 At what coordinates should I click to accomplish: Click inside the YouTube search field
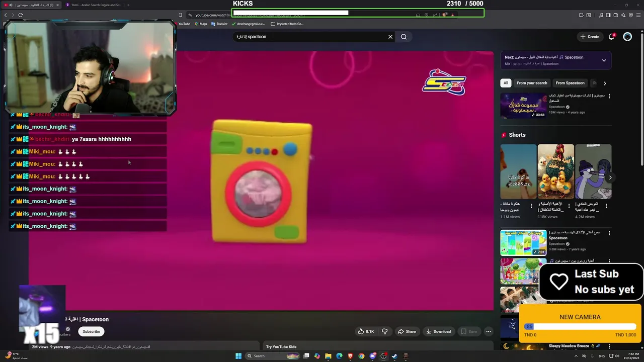tap(309, 37)
